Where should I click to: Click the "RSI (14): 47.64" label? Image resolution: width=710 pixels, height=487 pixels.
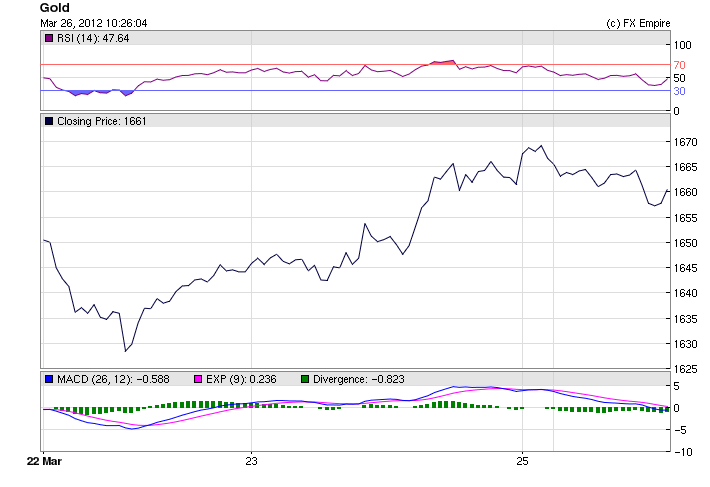point(93,38)
